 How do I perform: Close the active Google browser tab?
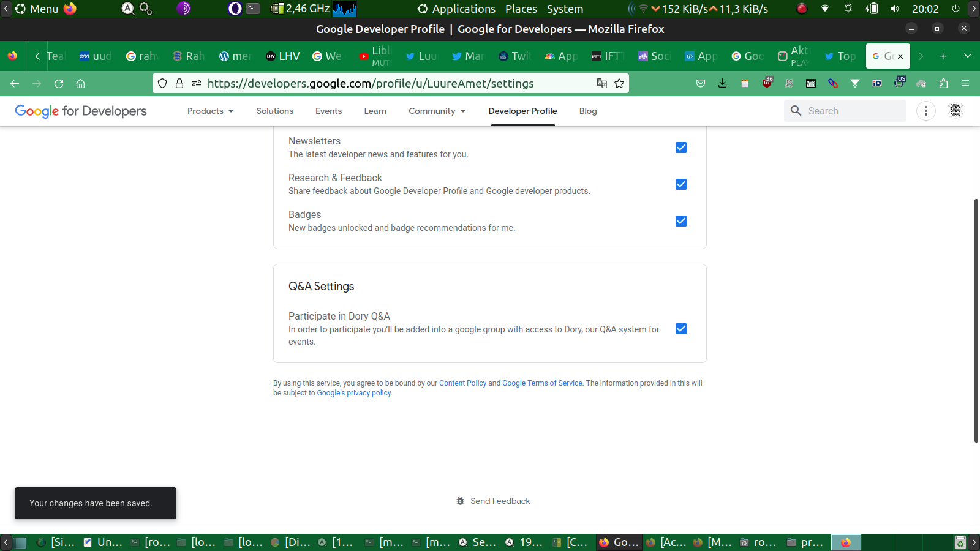tap(900, 56)
